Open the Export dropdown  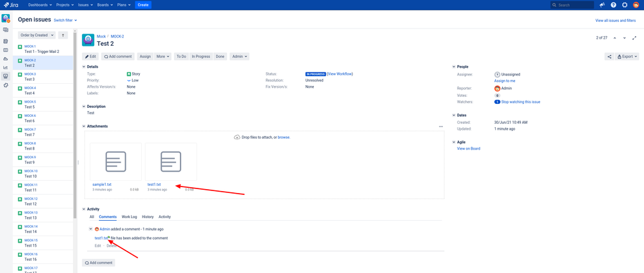(627, 57)
